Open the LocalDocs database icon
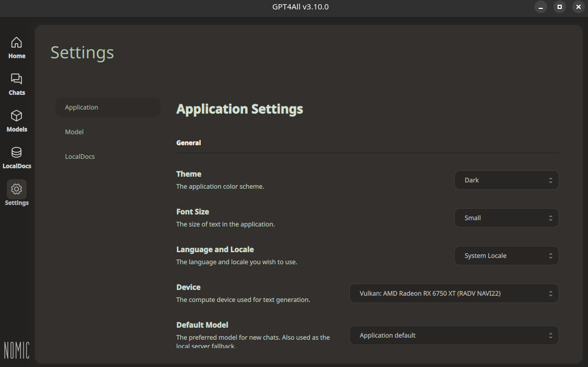588x367 pixels. [16, 153]
